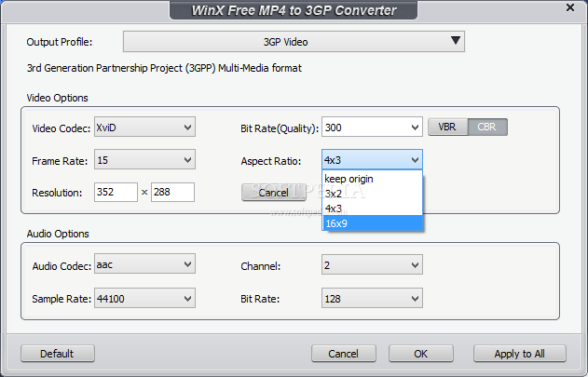This screenshot has height=377, width=588.
Task: Choose 3x2 aspect ratio option
Action: click(372, 194)
